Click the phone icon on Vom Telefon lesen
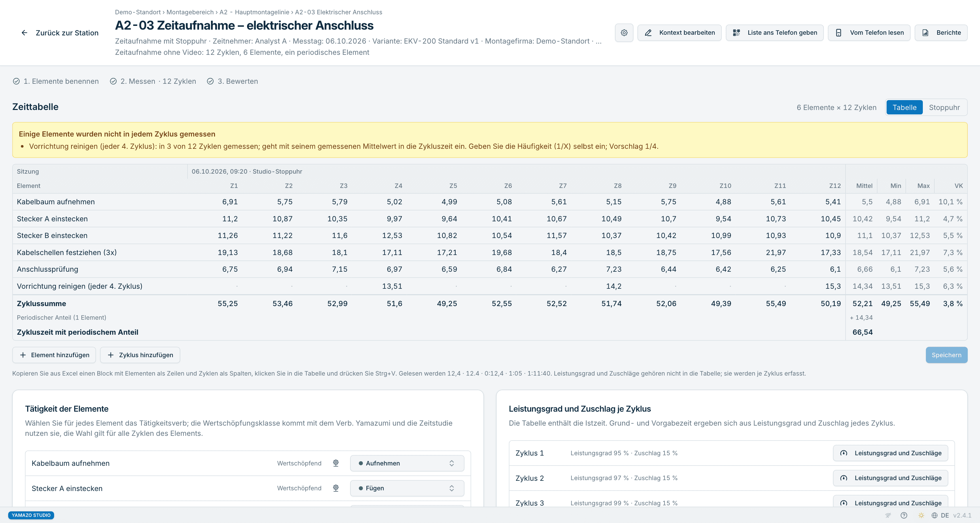This screenshot has height=523, width=980. pos(838,33)
